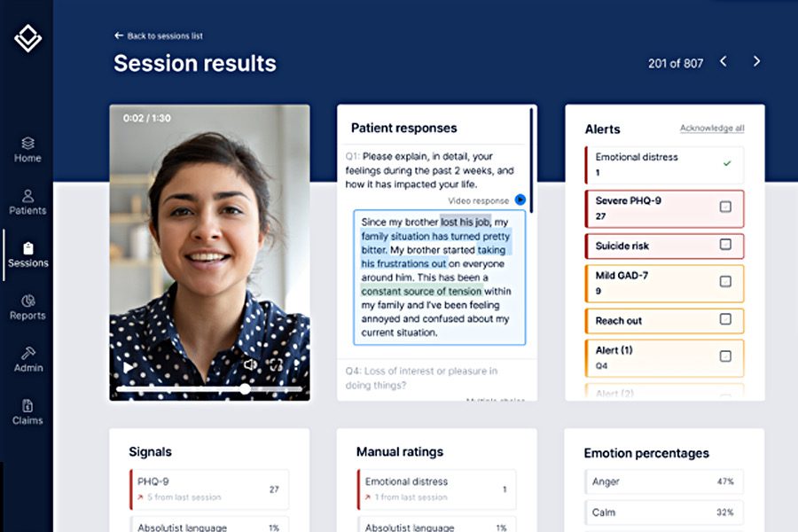Screen dimensions: 798x532
Task: Select the Sessions tab in sidebar
Action: pyautogui.click(x=27, y=254)
